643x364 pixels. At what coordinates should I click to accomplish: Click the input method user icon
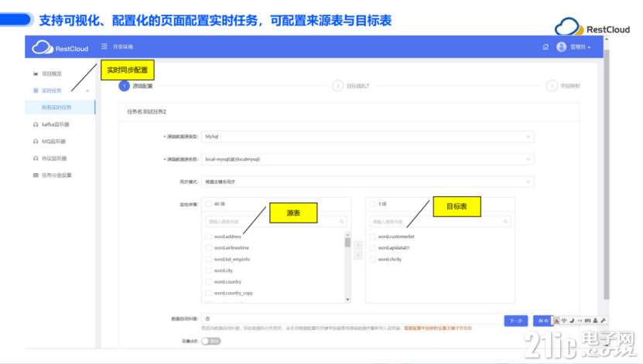coord(596,320)
